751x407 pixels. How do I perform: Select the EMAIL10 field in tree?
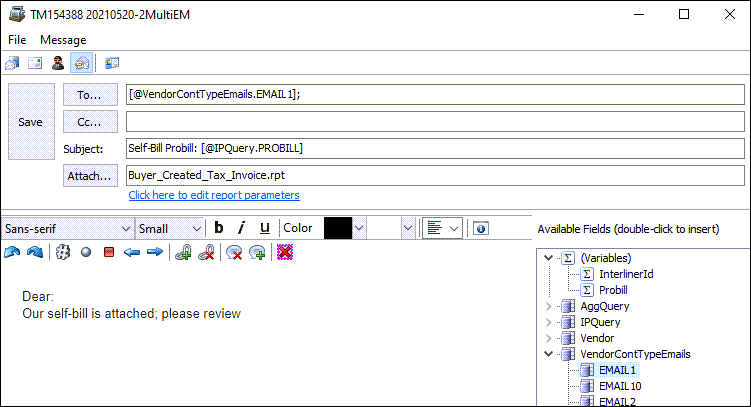coord(620,386)
